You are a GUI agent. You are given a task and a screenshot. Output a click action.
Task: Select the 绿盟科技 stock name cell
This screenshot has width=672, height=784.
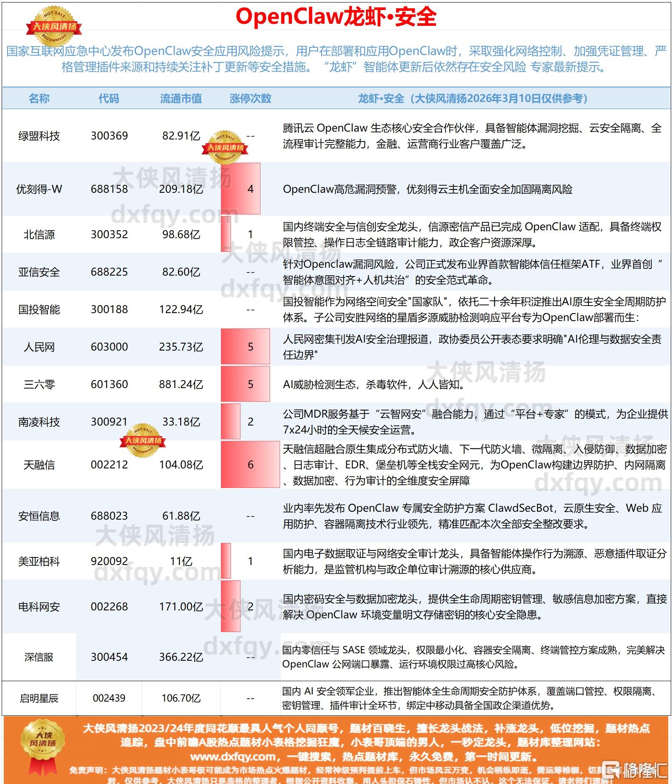point(39,136)
